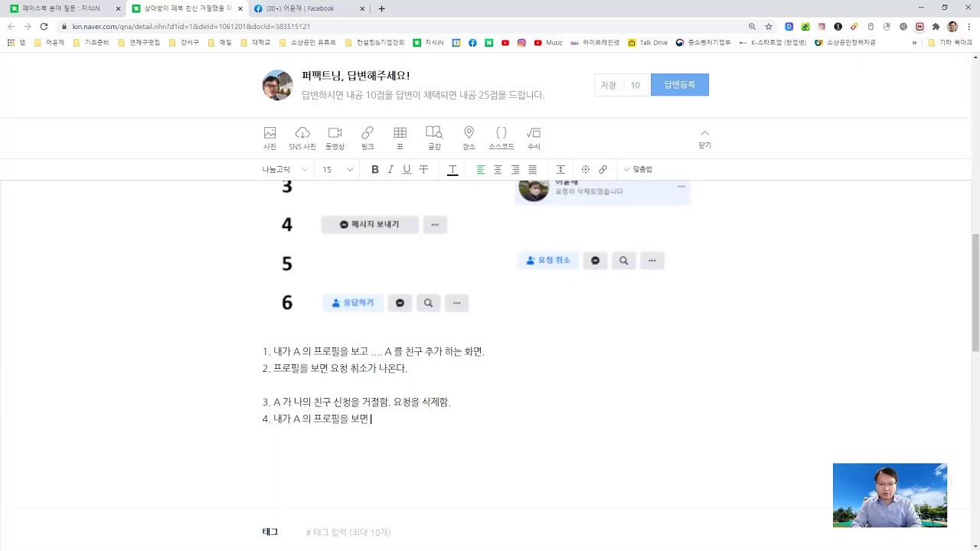Align text right

[x=515, y=169]
